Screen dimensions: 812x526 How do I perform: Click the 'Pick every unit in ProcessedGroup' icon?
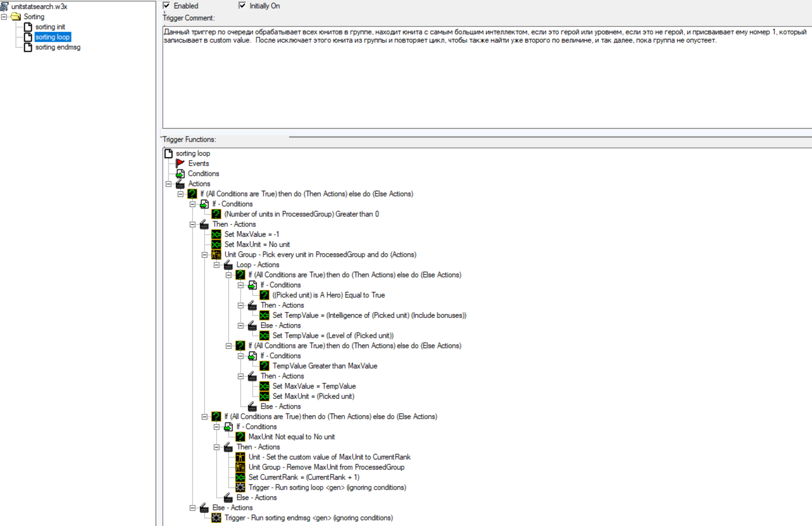click(x=216, y=254)
